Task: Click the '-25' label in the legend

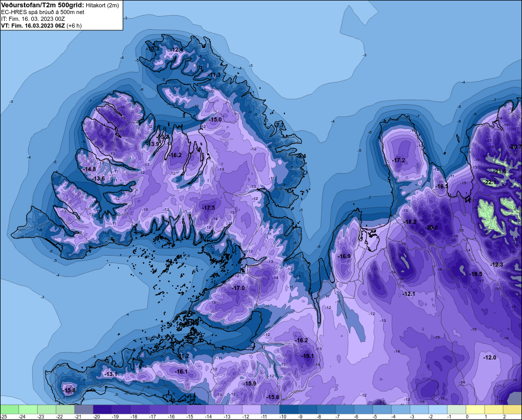Action: (4, 417)
